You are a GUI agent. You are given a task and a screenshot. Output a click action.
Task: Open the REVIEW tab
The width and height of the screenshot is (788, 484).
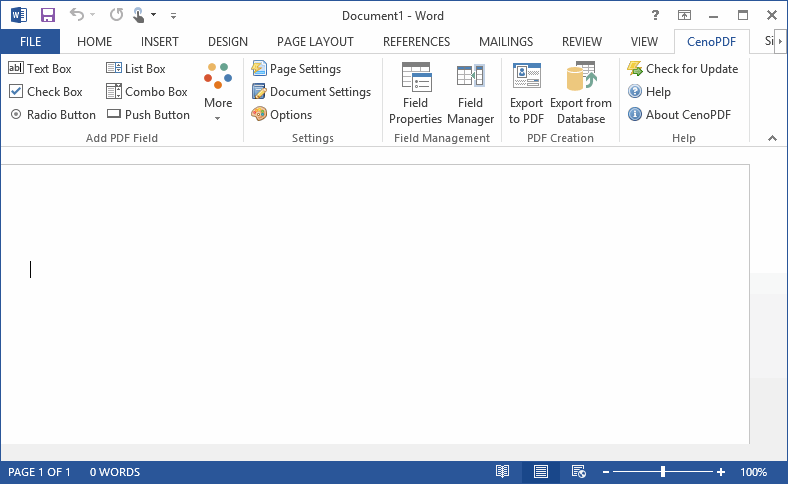[x=582, y=42]
